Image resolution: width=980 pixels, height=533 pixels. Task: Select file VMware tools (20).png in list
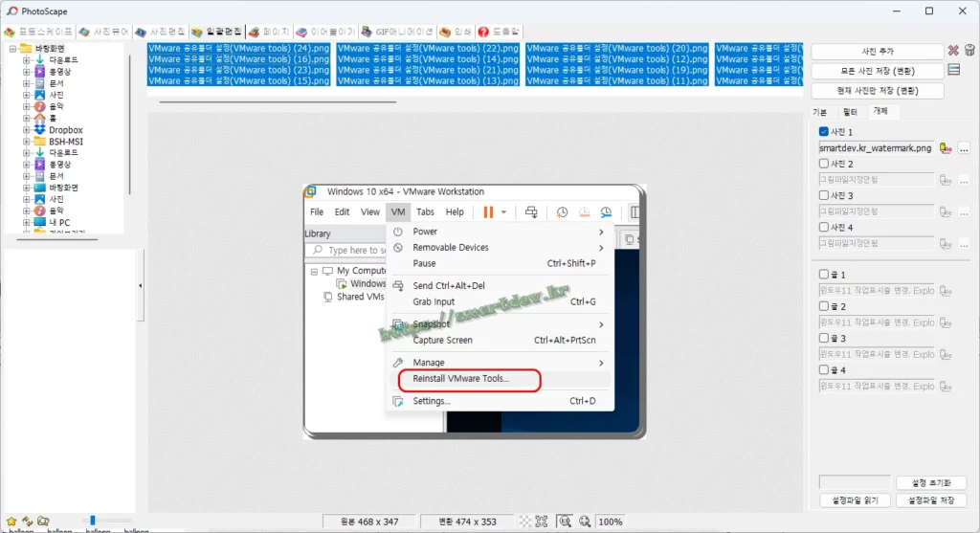pos(617,48)
